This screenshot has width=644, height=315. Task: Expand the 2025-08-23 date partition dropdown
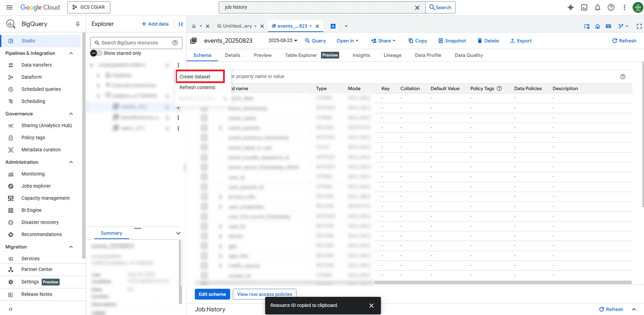click(x=283, y=41)
